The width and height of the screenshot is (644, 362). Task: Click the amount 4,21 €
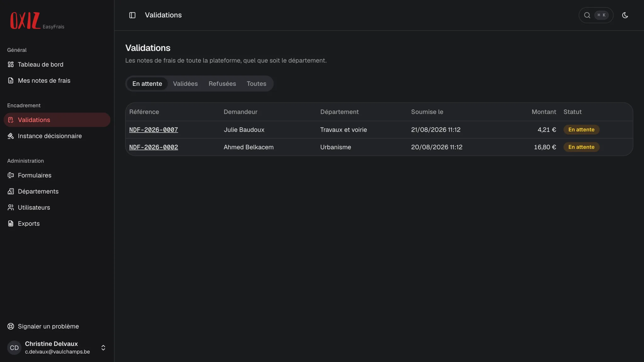coord(547,129)
